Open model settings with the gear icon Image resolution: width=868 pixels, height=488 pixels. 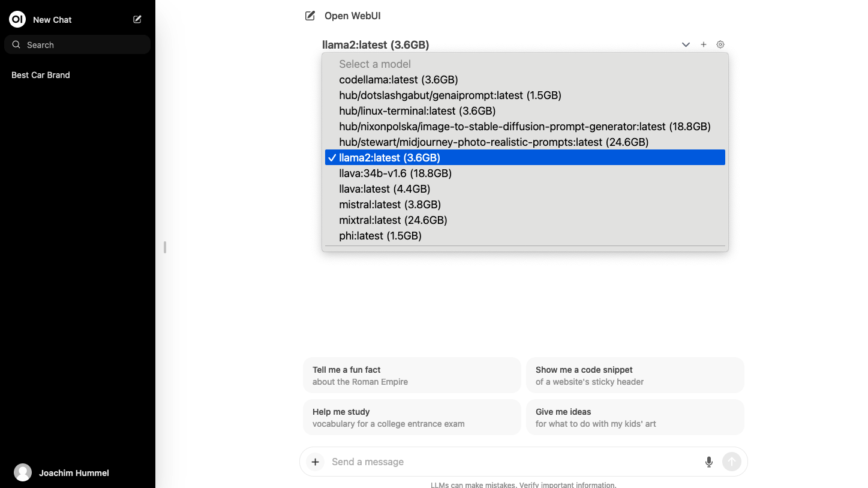click(720, 44)
